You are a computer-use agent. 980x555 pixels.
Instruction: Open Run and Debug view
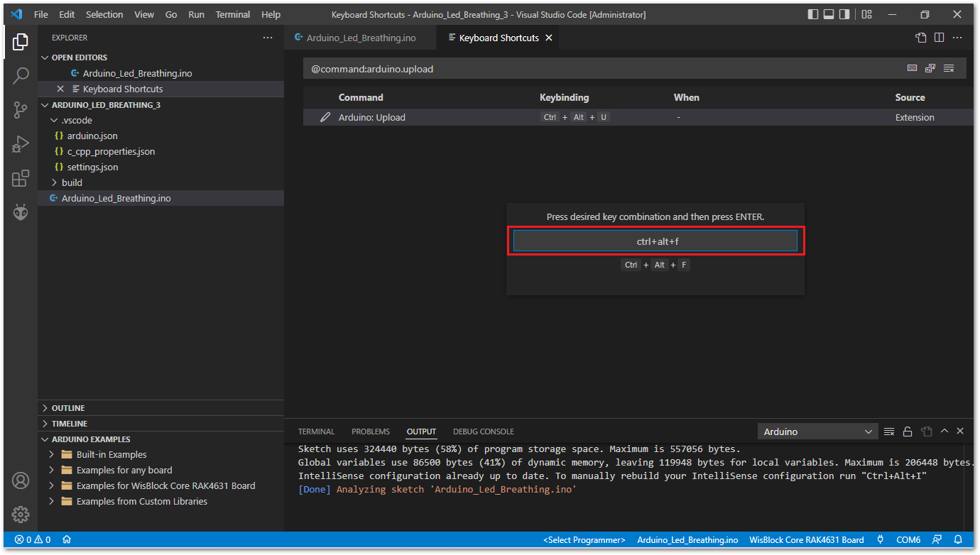[21, 144]
